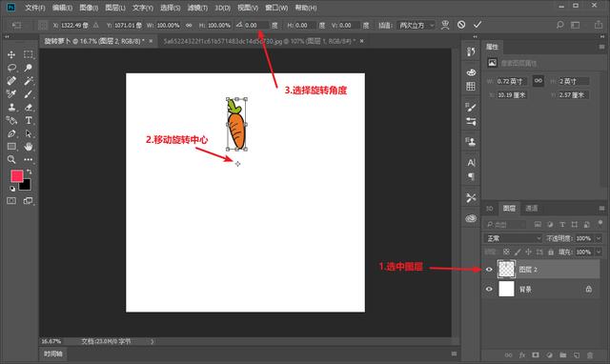Select the Zoom magnifier tool
610x364 pixels.
pyautogui.click(x=11, y=159)
